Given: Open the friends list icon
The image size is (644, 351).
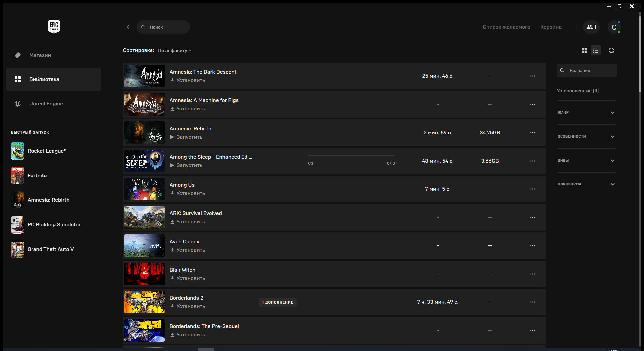Looking at the screenshot, I should [x=591, y=27].
